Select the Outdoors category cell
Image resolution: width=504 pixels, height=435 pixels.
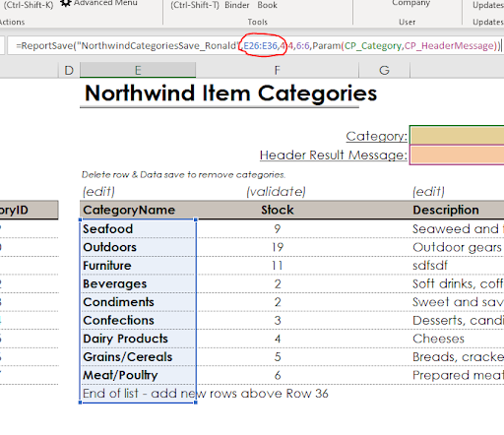pyautogui.click(x=138, y=247)
